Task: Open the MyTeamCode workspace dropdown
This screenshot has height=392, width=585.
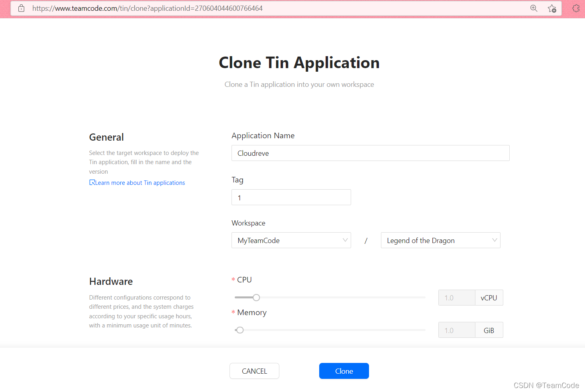Action: click(291, 240)
